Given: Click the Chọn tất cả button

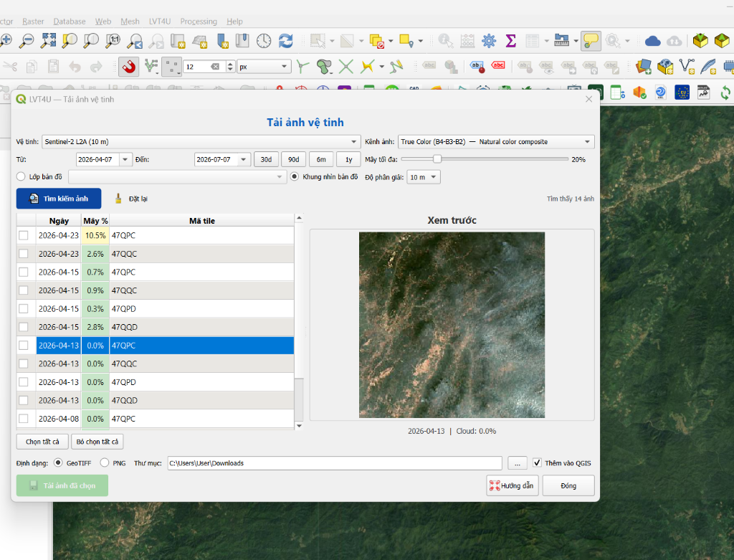Looking at the screenshot, I should (42, 442).
